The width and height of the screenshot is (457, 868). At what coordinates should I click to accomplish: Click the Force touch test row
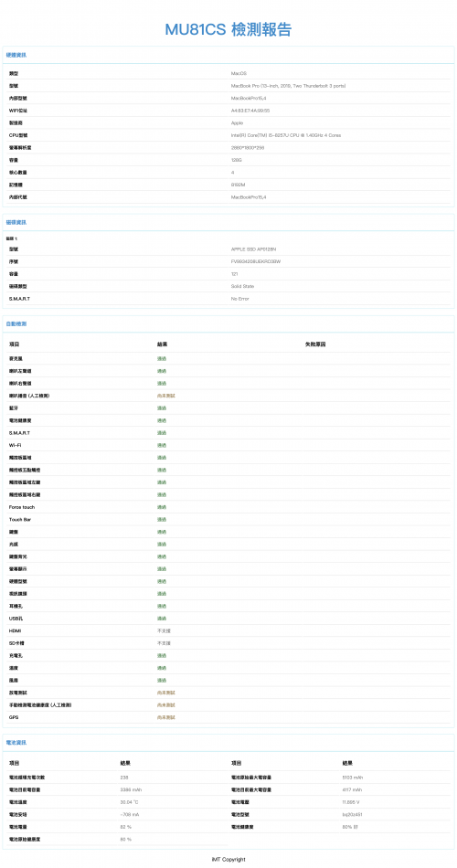click(x=228, y=507)
